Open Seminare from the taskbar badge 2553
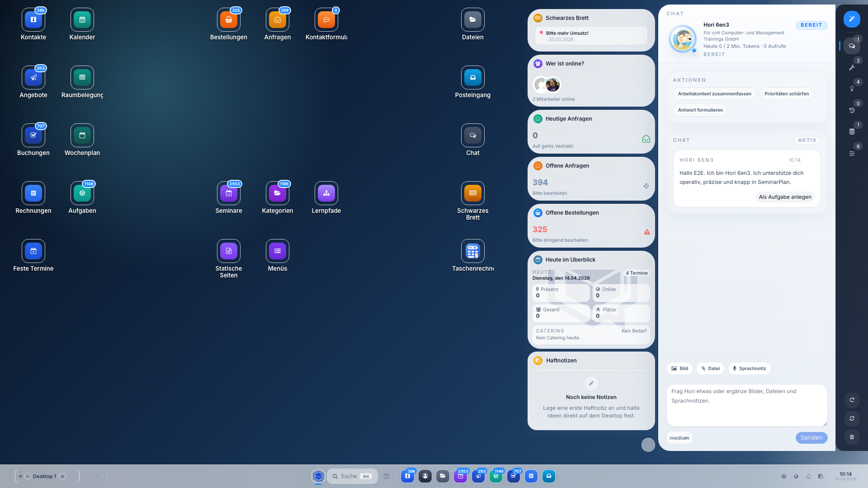The height and width of the screenshot is (488, 868). [461, 476]
